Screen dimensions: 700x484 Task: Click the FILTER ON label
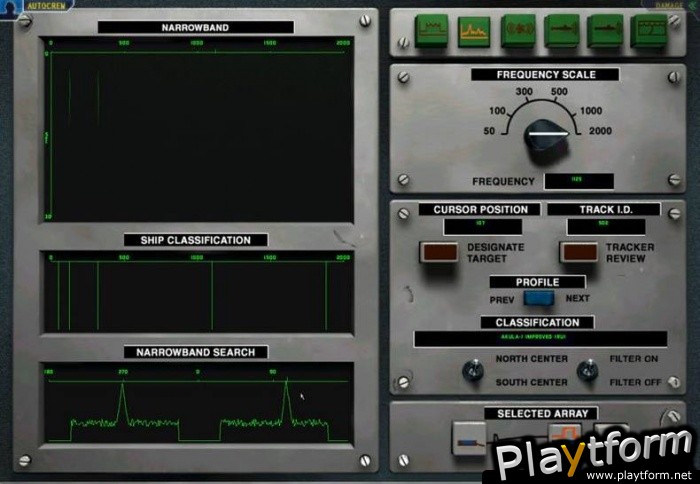click(633, 359)
